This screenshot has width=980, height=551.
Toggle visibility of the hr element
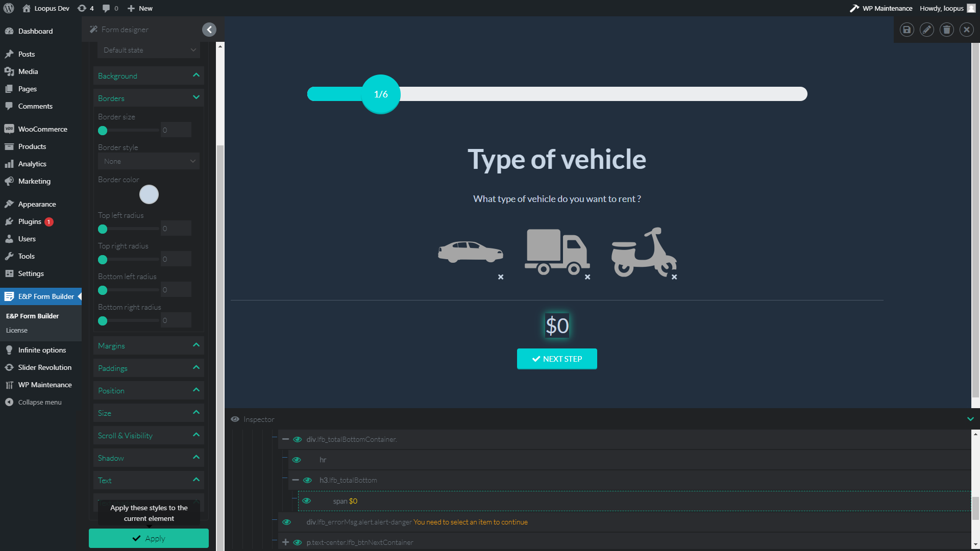(297, 460)
